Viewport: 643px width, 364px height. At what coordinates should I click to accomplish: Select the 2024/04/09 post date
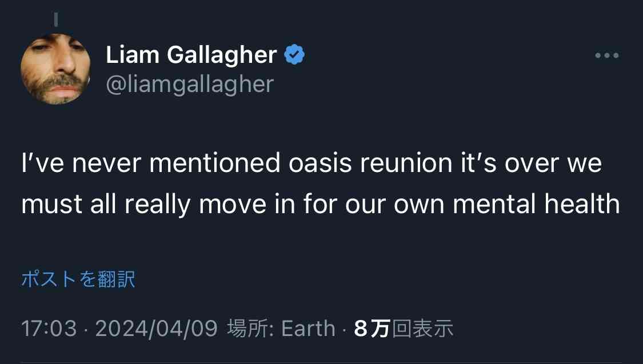tap(156, 329)
